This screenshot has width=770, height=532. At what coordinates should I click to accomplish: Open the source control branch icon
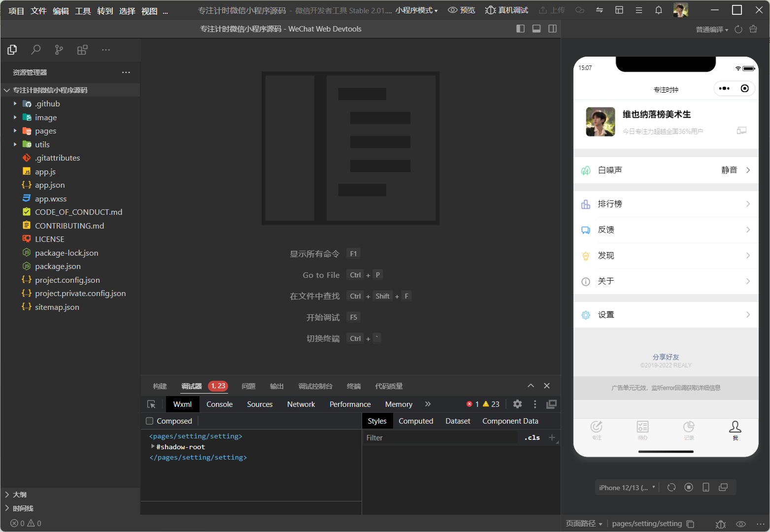coord(59,50)
